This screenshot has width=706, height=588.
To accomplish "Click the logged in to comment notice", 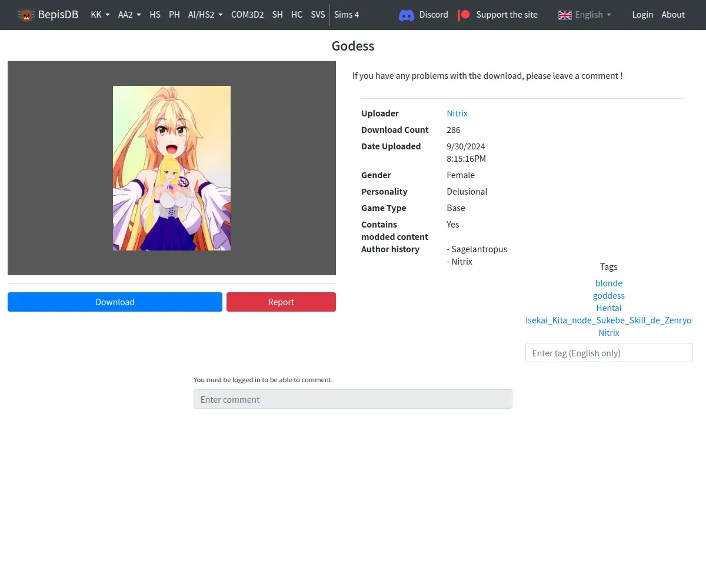I will [x=263, y=380].
